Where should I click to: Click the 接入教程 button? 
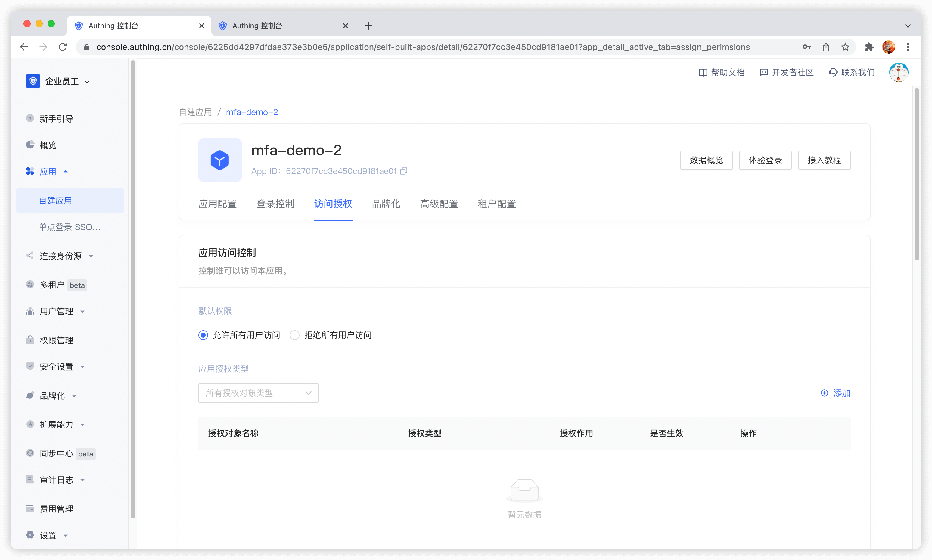824,160
